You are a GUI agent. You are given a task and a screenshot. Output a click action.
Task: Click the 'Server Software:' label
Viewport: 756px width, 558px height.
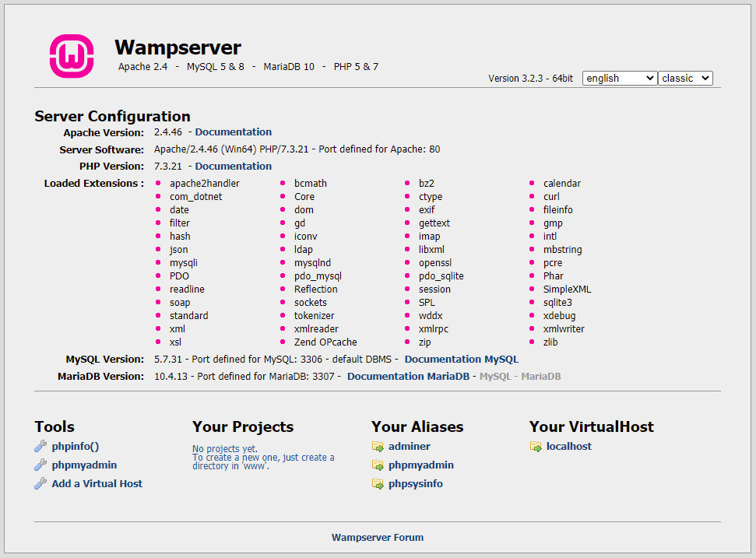coord(102,150)
